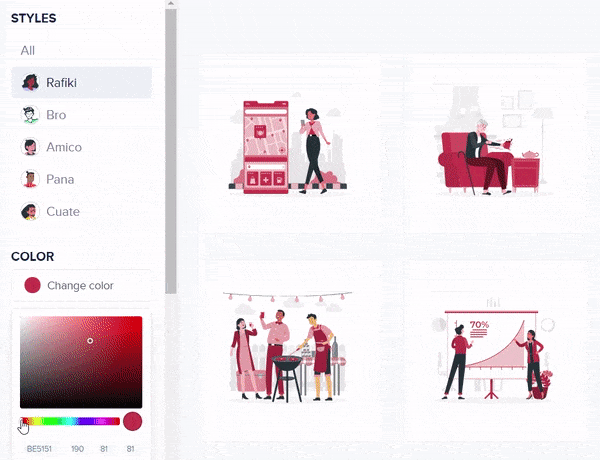Screen dimensions: 600x460
Task: Click the Cuate avatar icon
Action: point(30,211)
